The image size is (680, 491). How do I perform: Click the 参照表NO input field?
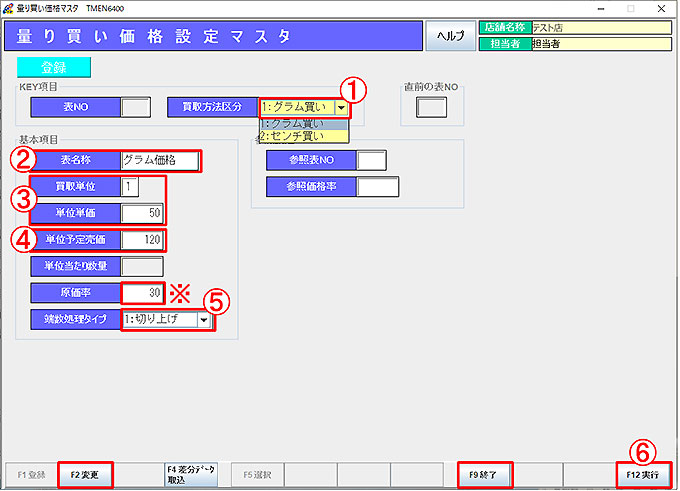[x=371, y=160]
